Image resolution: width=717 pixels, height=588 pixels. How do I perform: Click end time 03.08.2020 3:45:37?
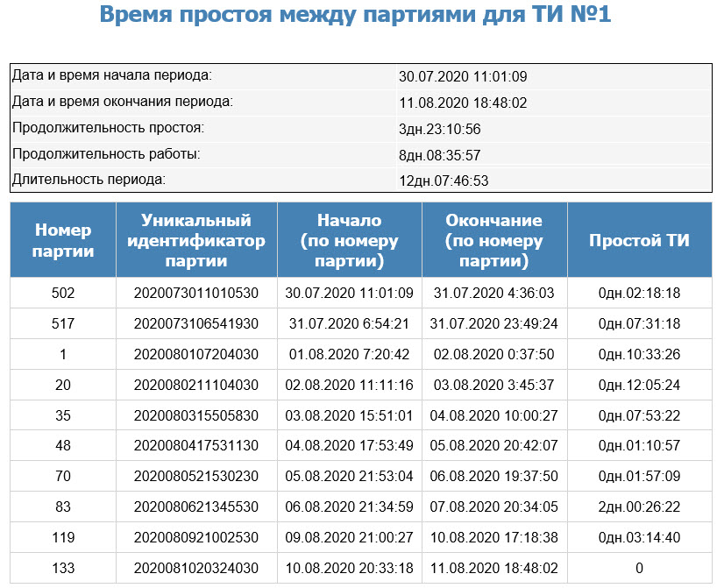(493, 385)
